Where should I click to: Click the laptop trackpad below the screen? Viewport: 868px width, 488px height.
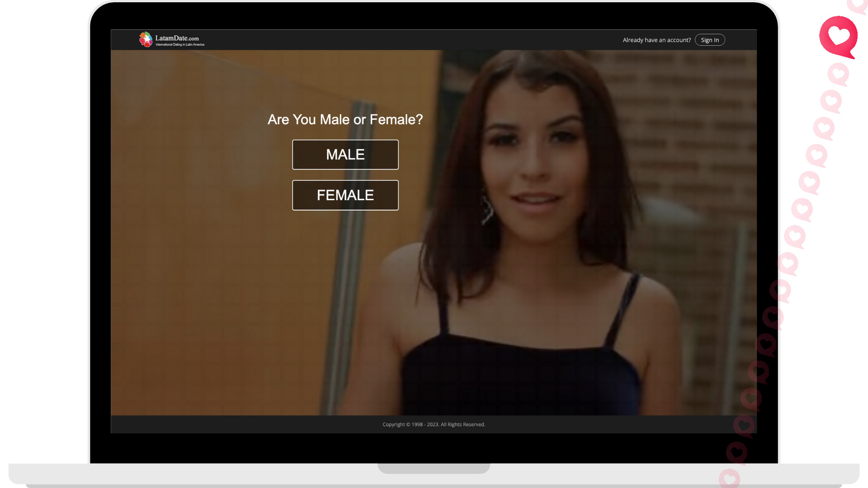pyautogui.click(x=434, y=469)
